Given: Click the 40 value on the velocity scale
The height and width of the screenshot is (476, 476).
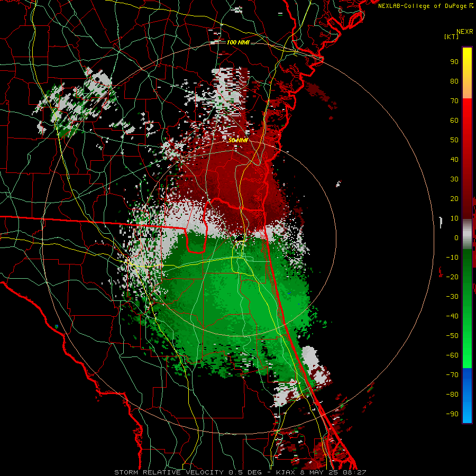Looking at the screenshot, I should click(454, 160).
